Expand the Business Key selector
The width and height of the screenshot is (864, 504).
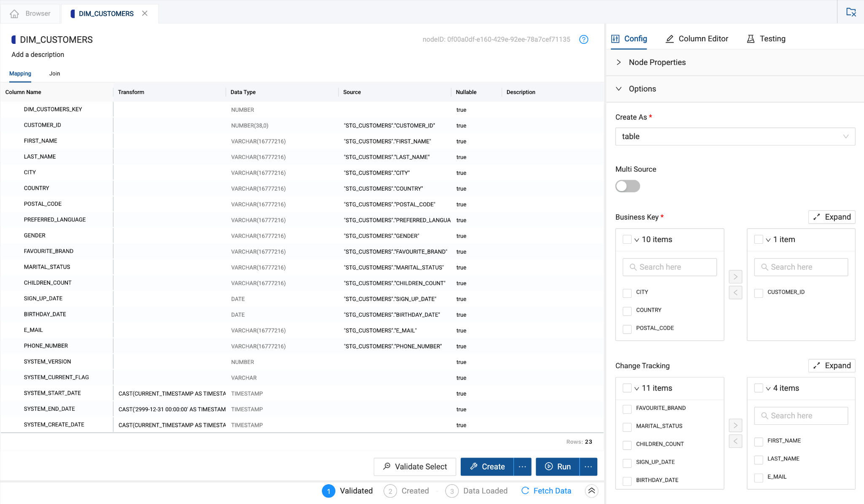coord(832,217)
